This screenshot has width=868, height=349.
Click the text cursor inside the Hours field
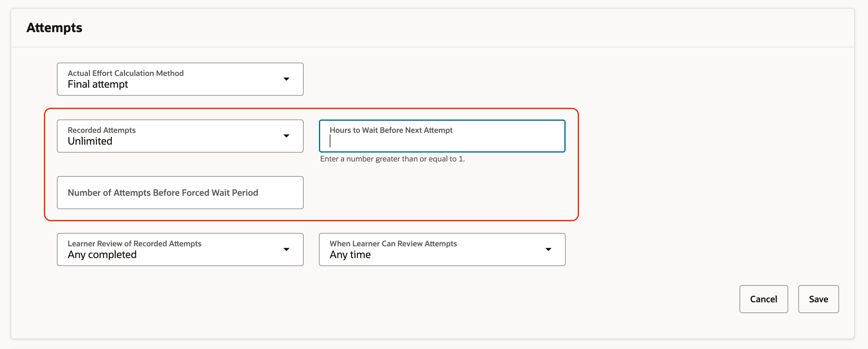tap(330, 141)
